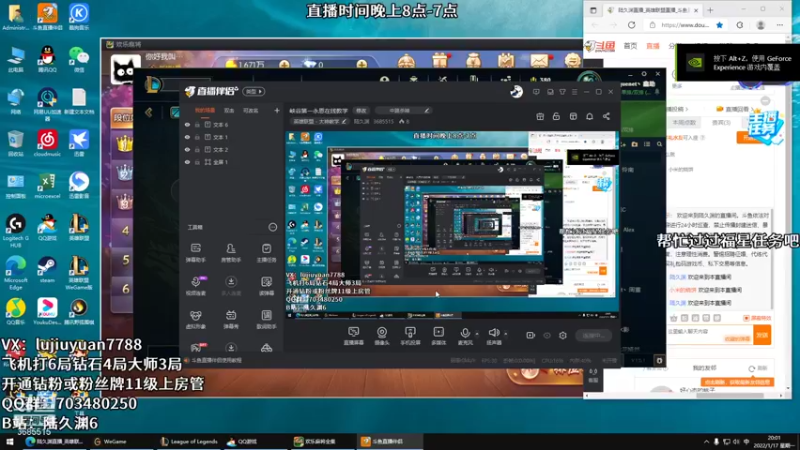Select 文本 1 source row
800x450 pixels.
coord(232,137)
